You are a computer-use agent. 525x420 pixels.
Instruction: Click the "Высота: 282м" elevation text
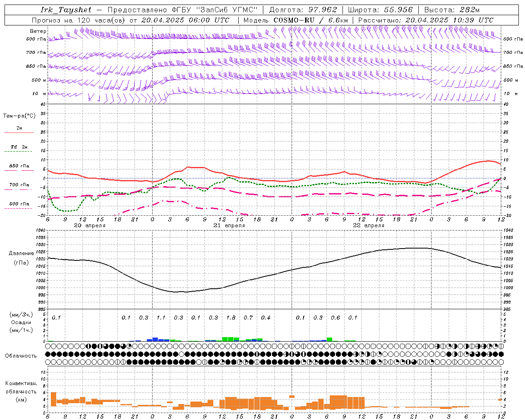452,10
